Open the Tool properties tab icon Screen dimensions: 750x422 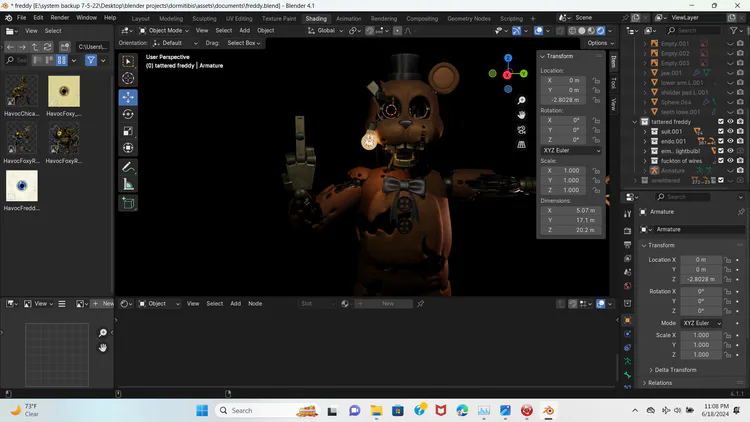pyautogui.click(x=628, y=214)
